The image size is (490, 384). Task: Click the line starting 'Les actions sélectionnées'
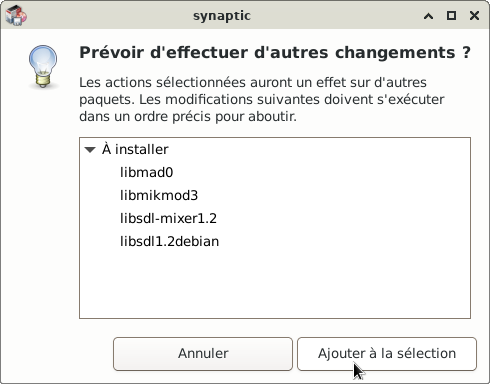coord(253,82)
